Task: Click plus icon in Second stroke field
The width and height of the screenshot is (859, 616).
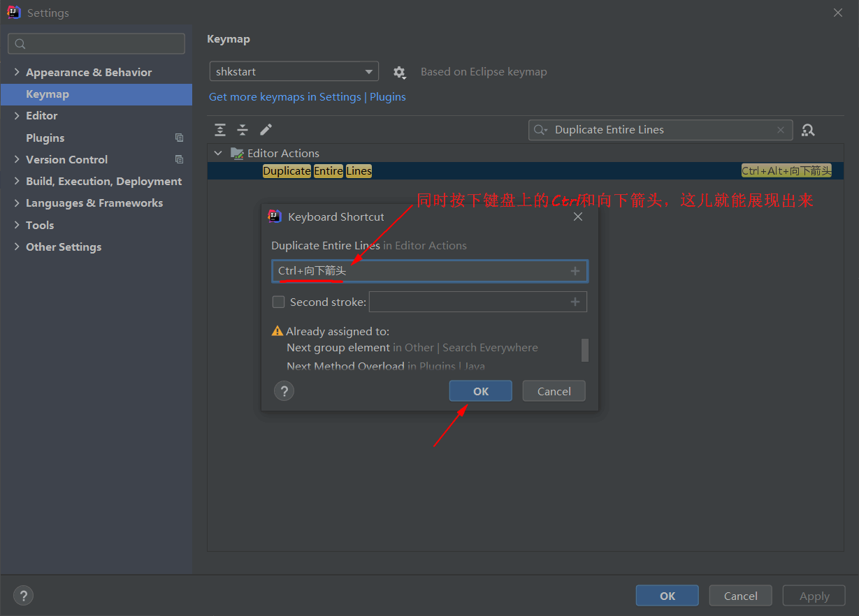Action: coord(575,302)
